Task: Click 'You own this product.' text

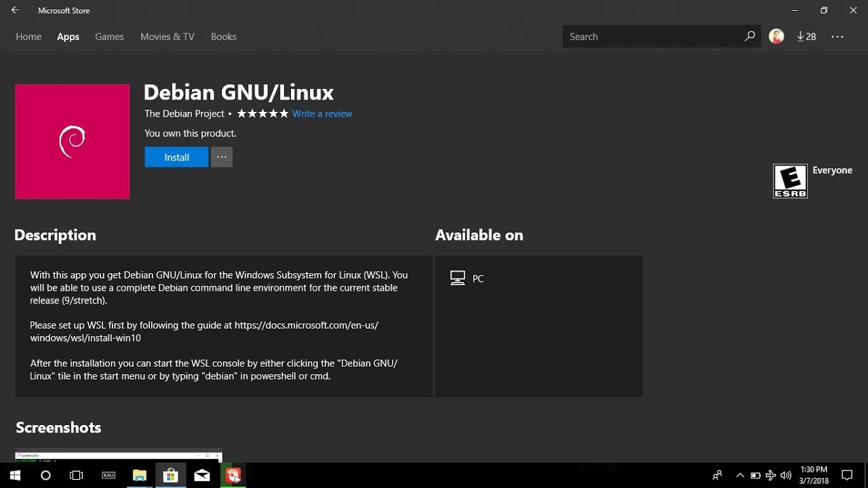Action: click(191, 134)
